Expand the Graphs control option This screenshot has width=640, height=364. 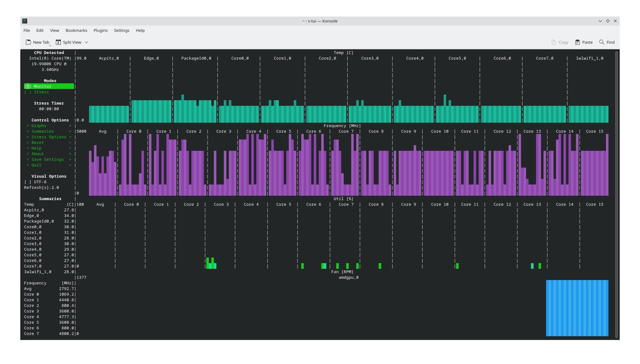click(x=49, y=126)
